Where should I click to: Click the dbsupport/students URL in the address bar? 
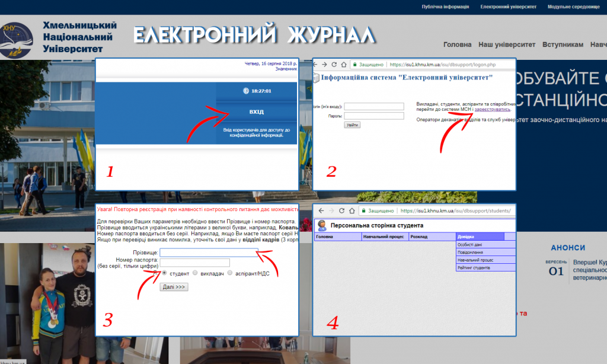coord(456,210)
